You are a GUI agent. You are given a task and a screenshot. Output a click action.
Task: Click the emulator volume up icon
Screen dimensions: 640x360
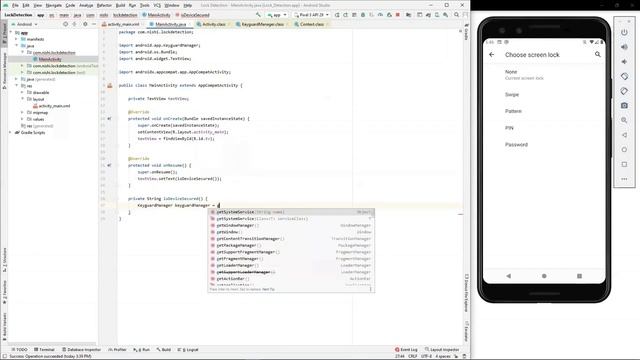click(x=624, y=47)
